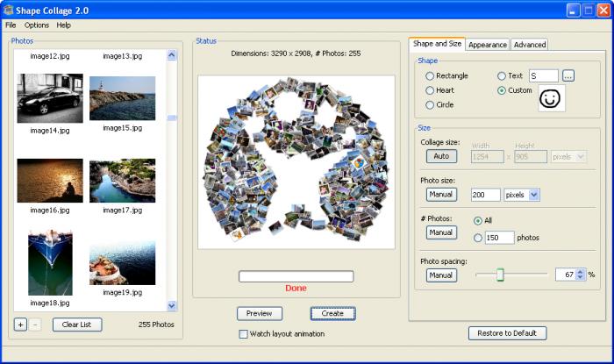Click the remove photo minus button
The image size is (614, 364).
[35, 325]
